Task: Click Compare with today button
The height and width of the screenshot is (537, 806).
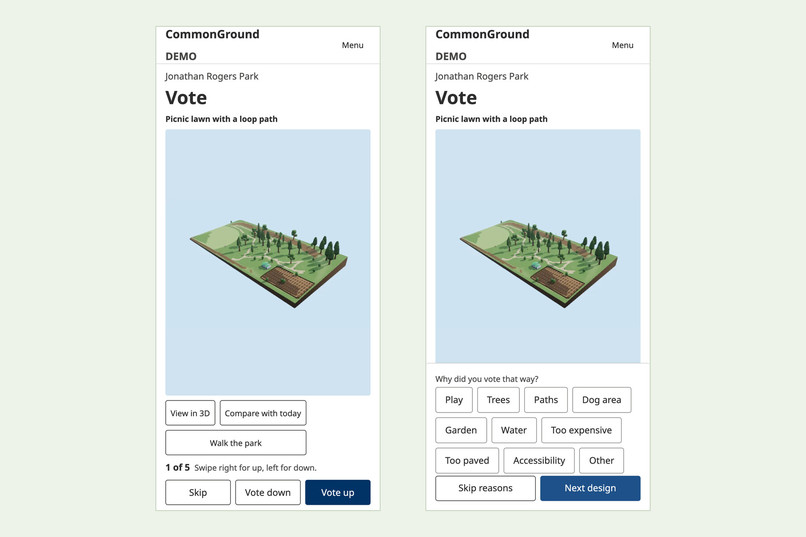Action: (263, 413)
